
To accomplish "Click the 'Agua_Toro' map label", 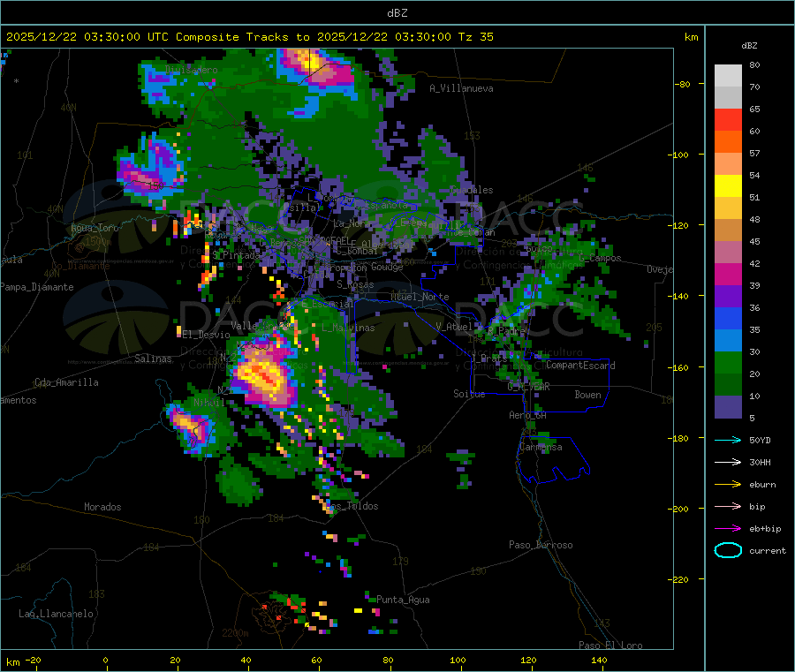I will [x=95, y=228].
